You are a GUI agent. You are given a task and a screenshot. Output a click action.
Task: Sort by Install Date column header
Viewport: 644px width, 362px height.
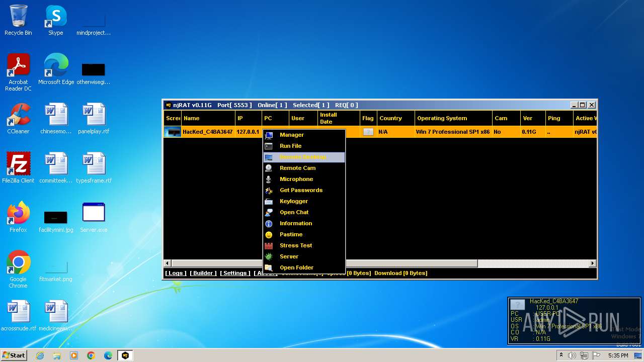tap(339, 118)
